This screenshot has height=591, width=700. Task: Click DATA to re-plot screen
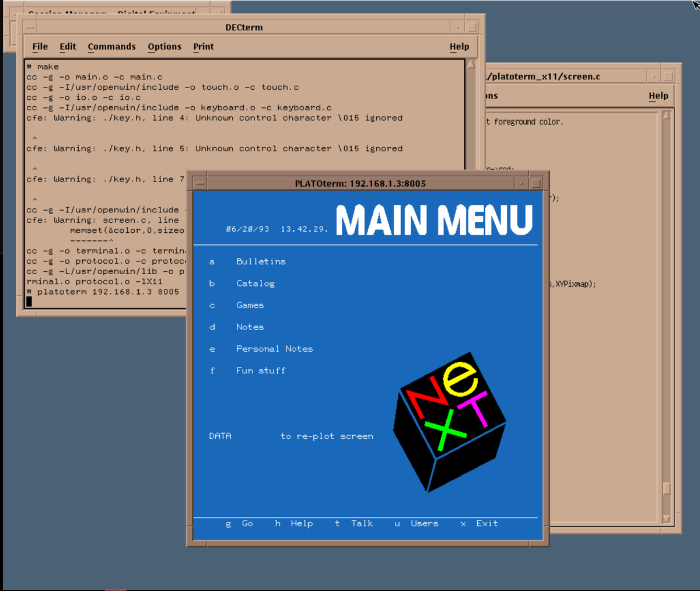[220, 436]
